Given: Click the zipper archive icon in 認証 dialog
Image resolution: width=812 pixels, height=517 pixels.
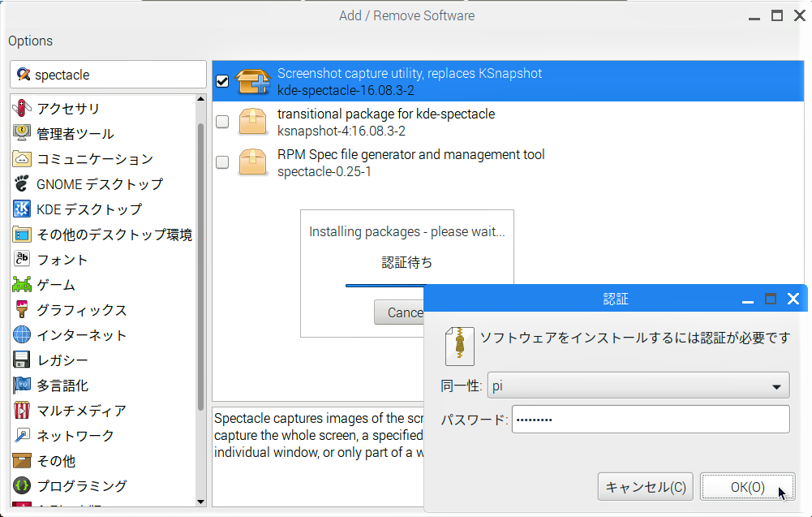Looking at the screenshot, I should point(460,346).
